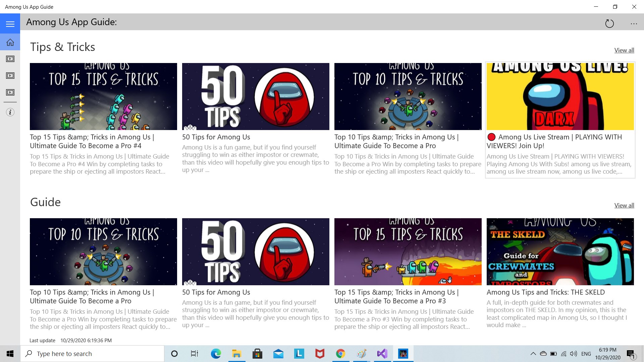Open the Windows Start menu
This screenshot has height=362, width=644.
(x=10, y=354)
